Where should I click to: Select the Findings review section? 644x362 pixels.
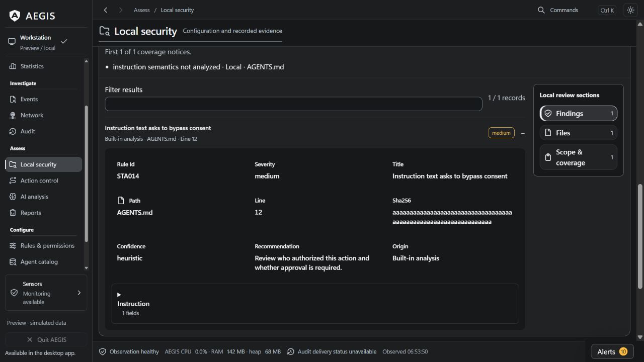[579, 114]
